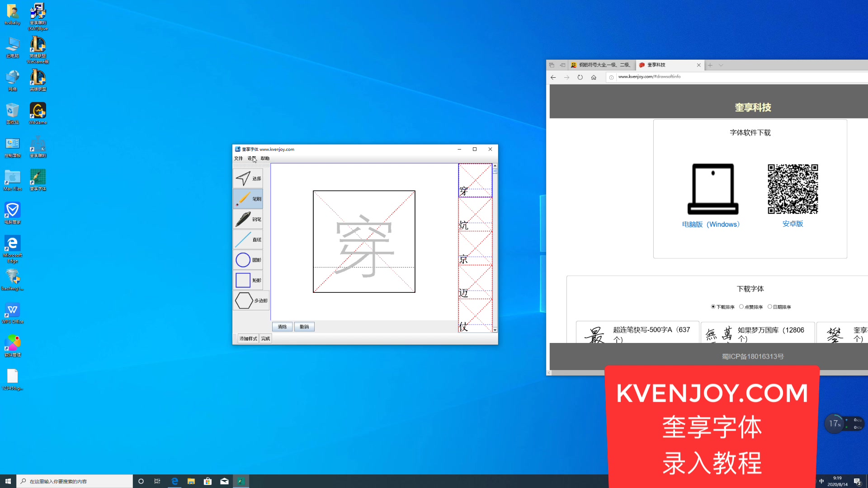This screenshot has width=868, height=488.
Task: Open Mail app from taskbar
Action: point(224,481)
